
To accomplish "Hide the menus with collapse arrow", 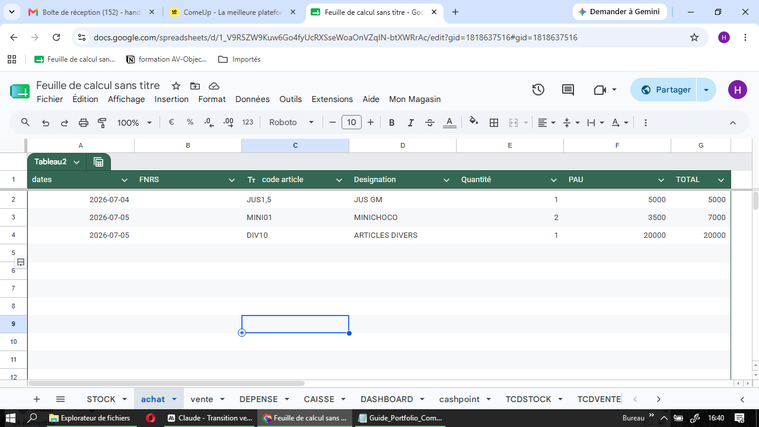I will click(x=733, y=123).
